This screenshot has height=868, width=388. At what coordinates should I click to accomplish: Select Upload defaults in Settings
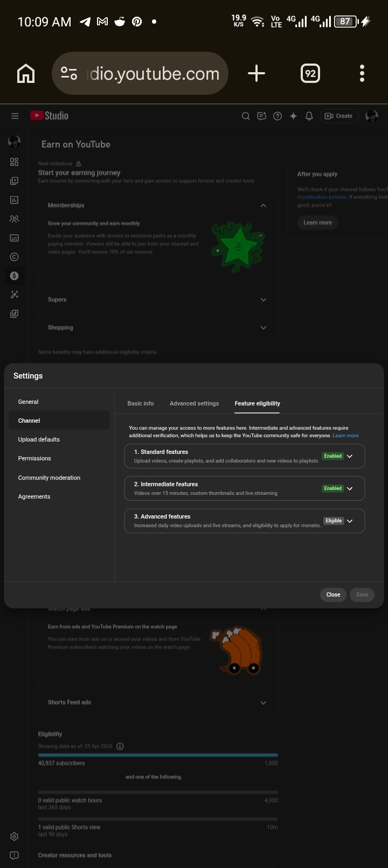click(59, 439)
